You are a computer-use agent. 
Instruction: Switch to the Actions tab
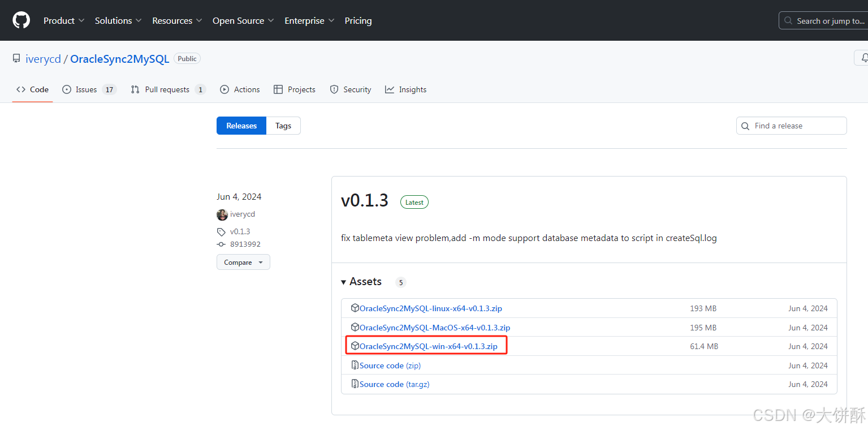240,89
